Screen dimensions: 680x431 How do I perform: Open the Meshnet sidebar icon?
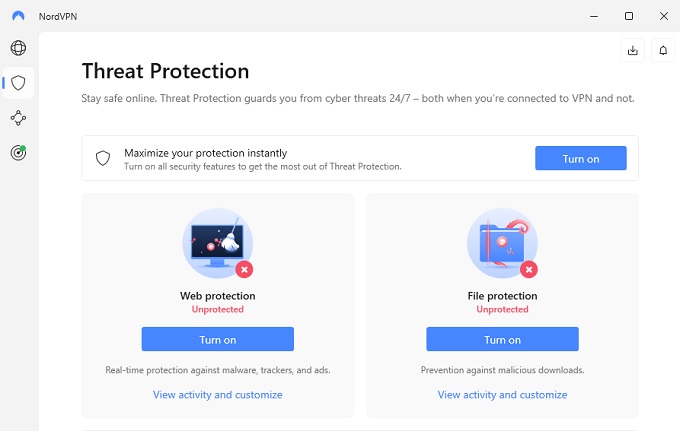18,118
